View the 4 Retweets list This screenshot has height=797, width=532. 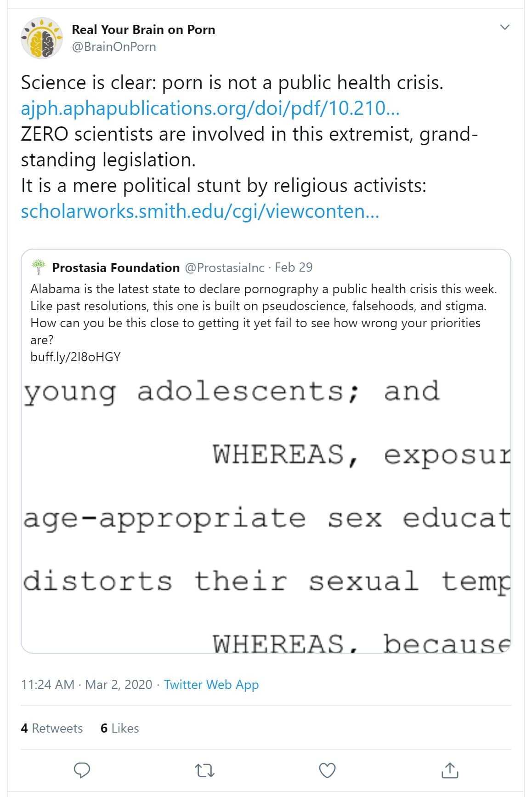click(x=51, y=728)
